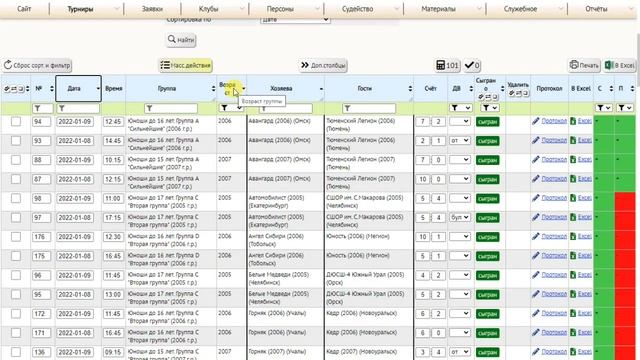640x360 pixels.
Task: Reset sorting and filters button
Action: [37, 65]
